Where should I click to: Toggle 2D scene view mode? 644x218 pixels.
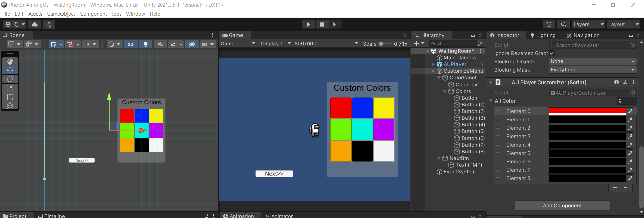(131, 44)
